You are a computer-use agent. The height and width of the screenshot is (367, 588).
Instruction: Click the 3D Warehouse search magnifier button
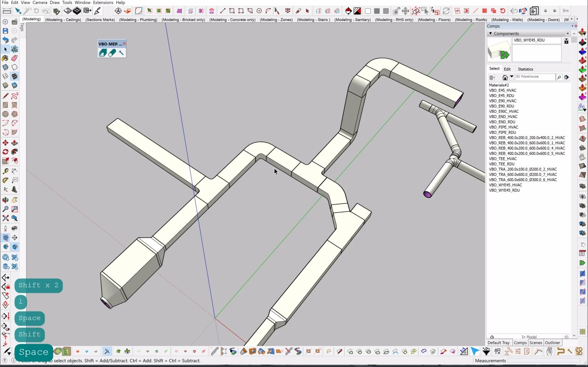tap(559, 77)
